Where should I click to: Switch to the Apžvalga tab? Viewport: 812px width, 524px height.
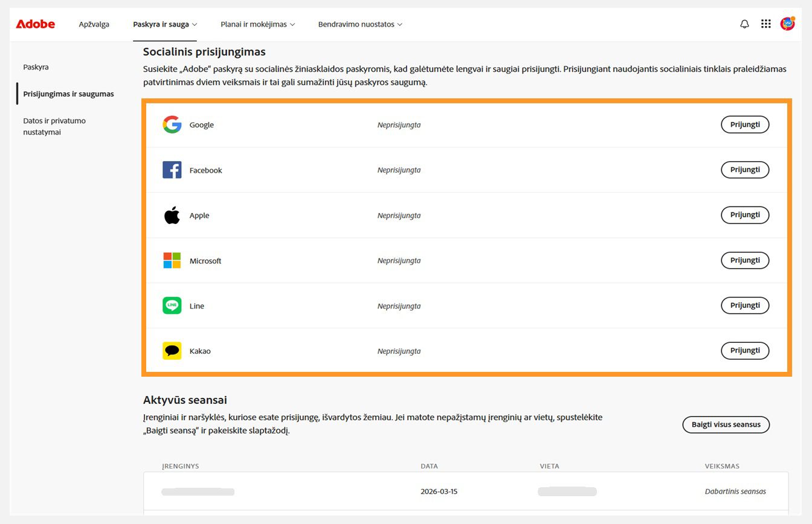coord(94,24)
